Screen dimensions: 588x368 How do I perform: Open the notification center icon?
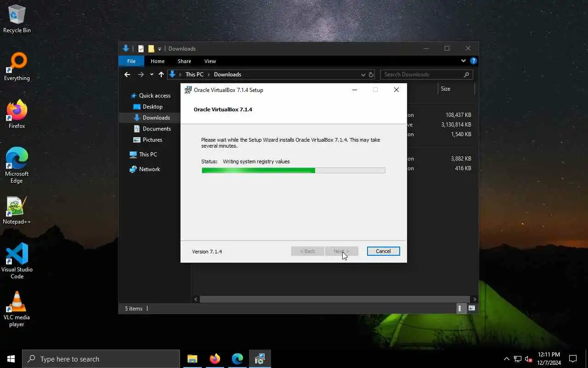click(x=573, y=359)
